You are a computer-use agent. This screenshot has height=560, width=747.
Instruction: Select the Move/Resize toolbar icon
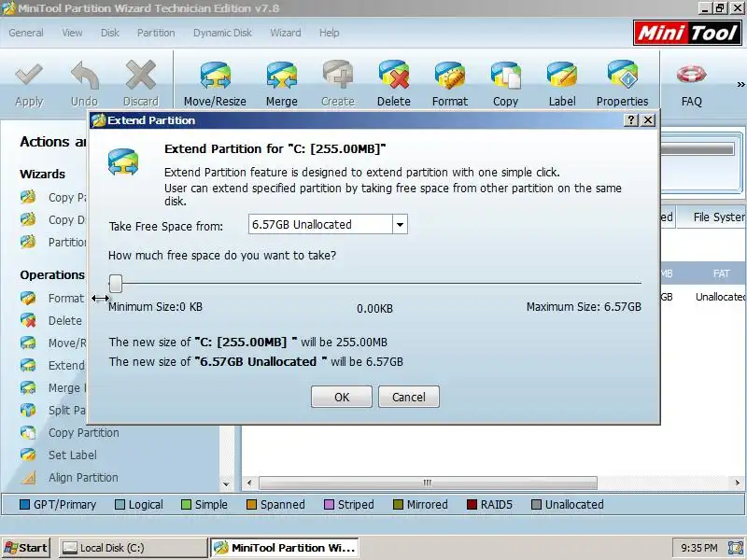click(x=215, y=76)
